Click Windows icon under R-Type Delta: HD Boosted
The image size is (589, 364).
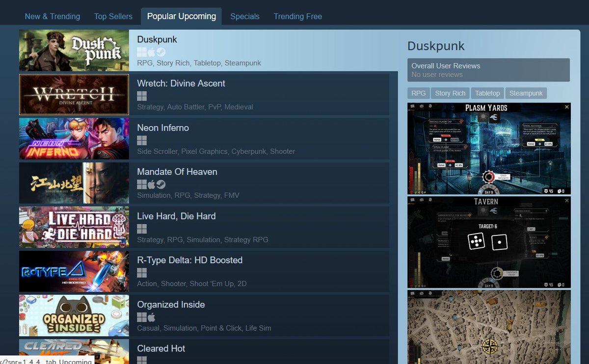142,273
